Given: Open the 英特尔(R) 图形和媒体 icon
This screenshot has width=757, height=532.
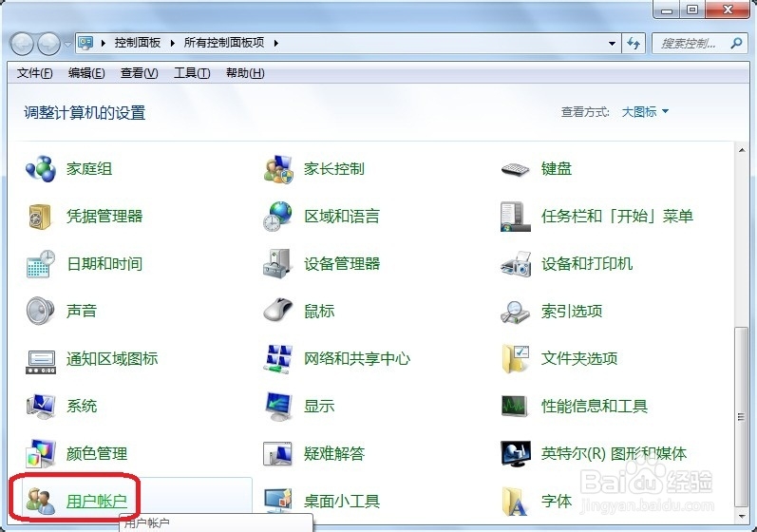Looking at the screenshot, I should click(x=516, y=453).
